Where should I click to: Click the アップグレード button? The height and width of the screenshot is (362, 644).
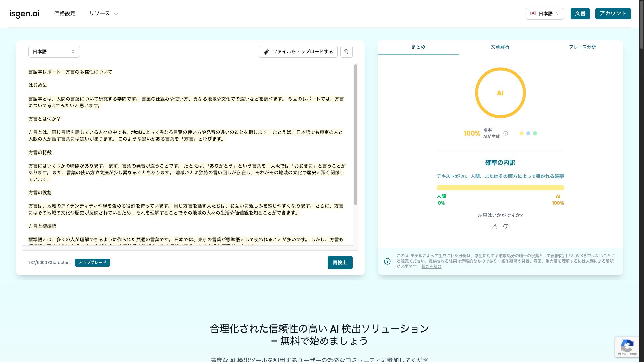click(x=93, y=263)
